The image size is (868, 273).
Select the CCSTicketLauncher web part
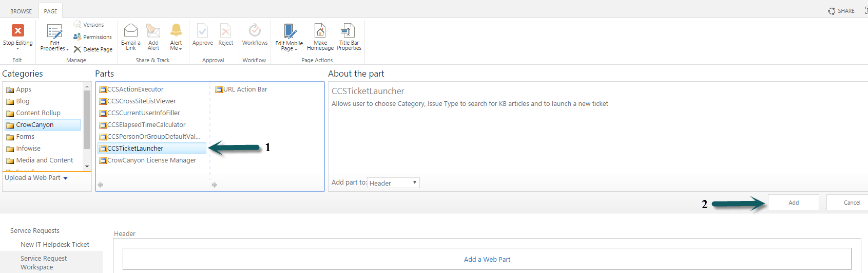[x=152, y=149]
